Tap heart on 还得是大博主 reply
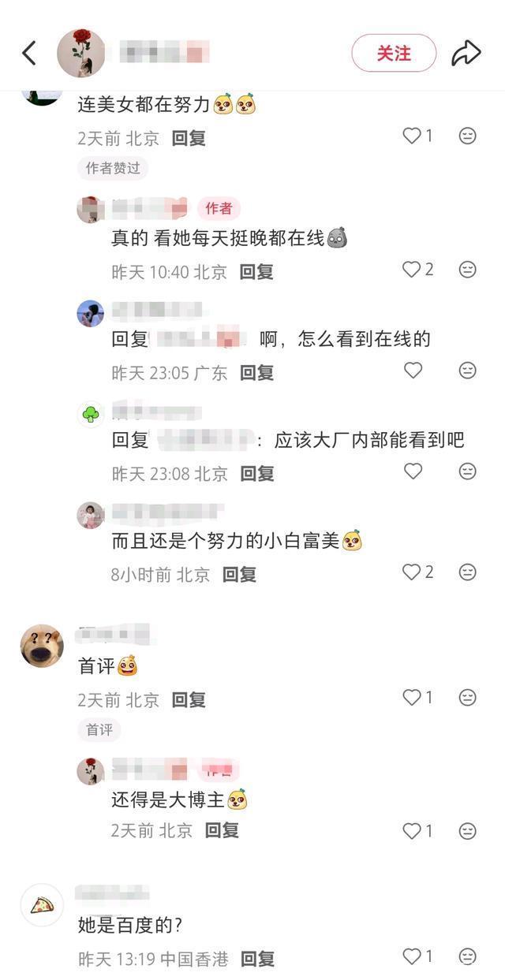 [412, 831]
